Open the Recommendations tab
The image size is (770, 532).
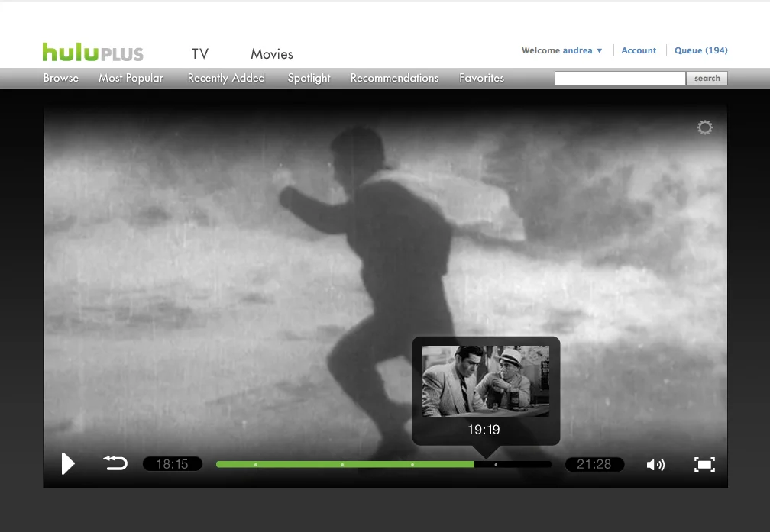coord(394,78)
